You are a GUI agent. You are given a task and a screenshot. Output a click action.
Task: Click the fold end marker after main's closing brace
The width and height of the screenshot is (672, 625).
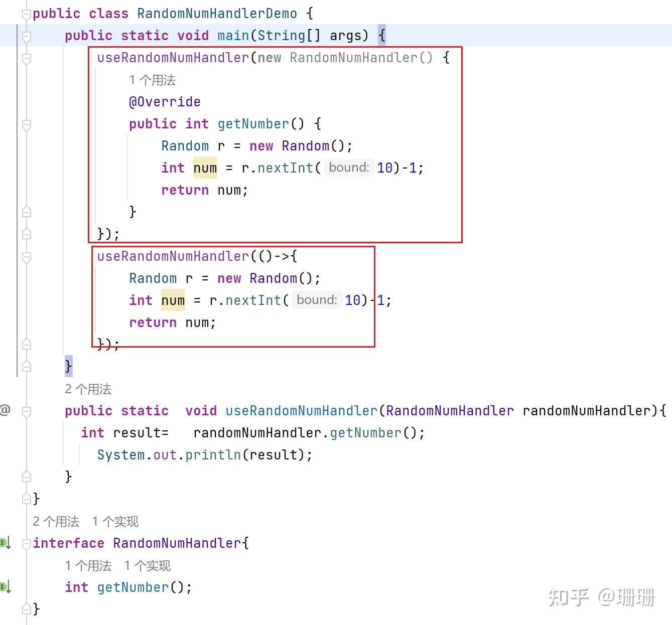point(27,366)
